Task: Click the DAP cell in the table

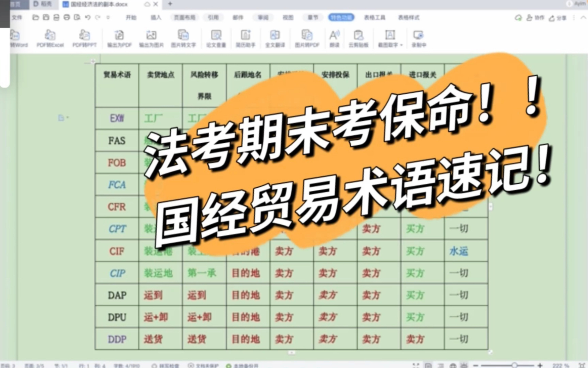Action: point(117,295)
